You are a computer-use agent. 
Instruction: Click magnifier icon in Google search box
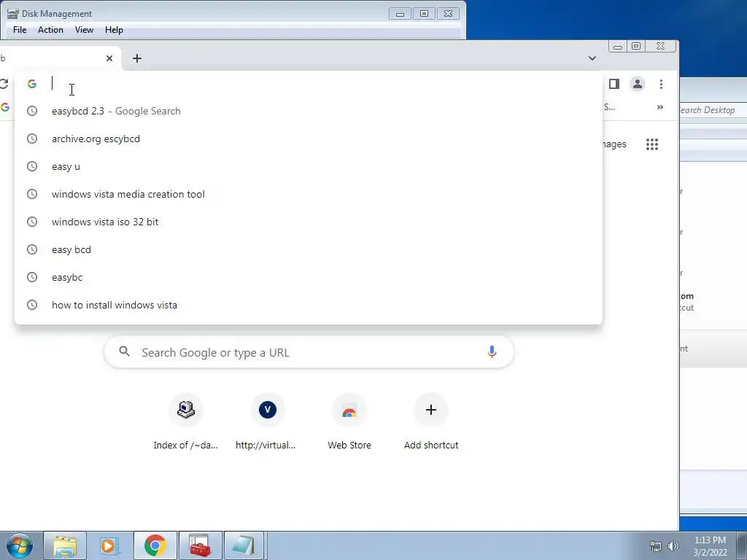(124, 352)
